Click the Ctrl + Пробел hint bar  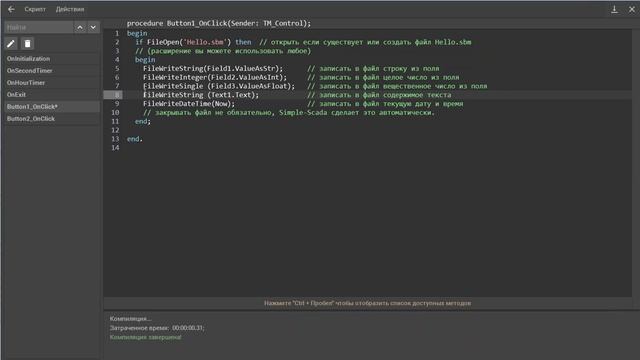pyautogui.click(x=367, y=303)
